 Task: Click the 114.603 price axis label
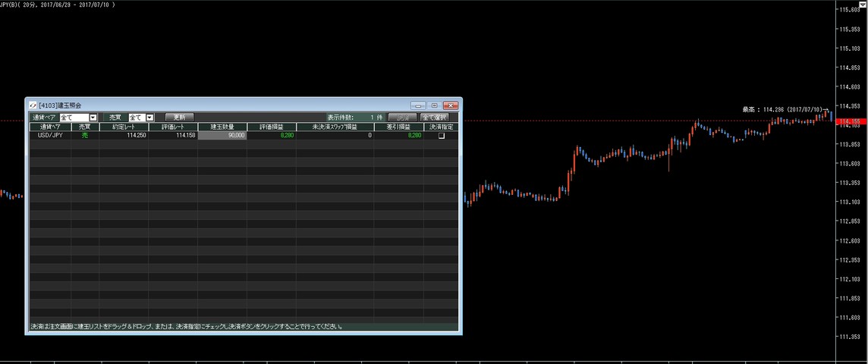[x=850, y=87]
